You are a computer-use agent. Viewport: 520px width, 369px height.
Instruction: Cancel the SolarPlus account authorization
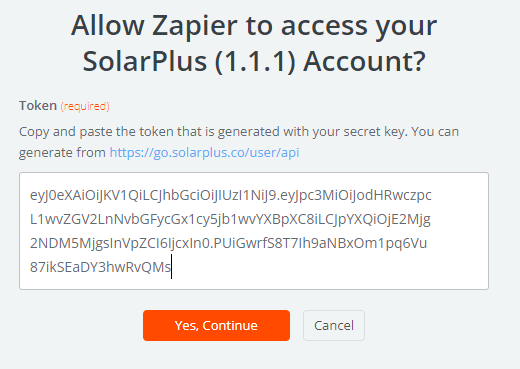pyautogui.click(x=334, y=325)
